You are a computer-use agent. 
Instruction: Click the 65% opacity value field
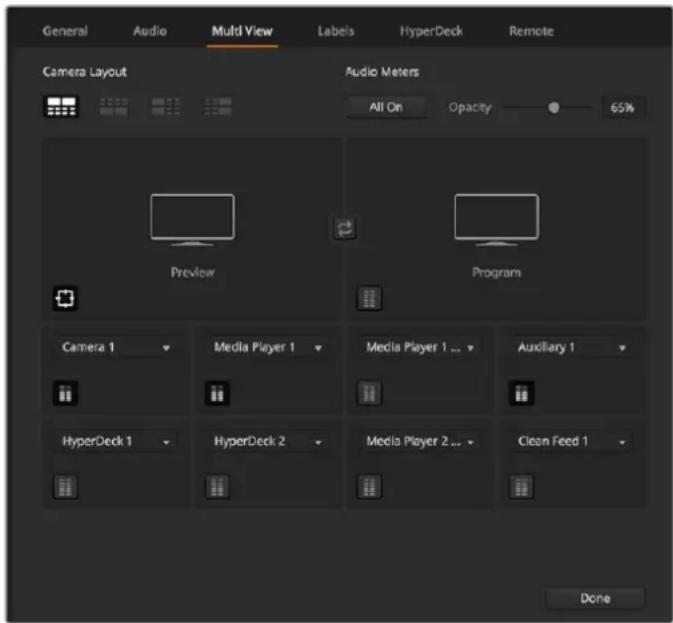(x=622, y=107)
